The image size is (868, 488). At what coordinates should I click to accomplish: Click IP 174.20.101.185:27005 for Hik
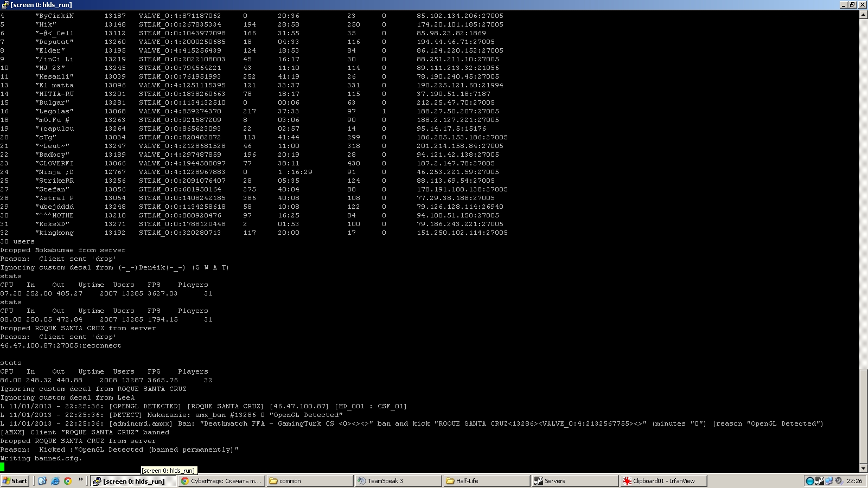point(460,24)
